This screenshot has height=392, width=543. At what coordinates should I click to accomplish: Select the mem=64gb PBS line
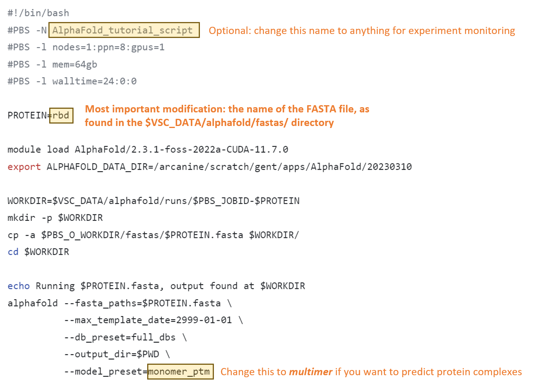point(52,65)
